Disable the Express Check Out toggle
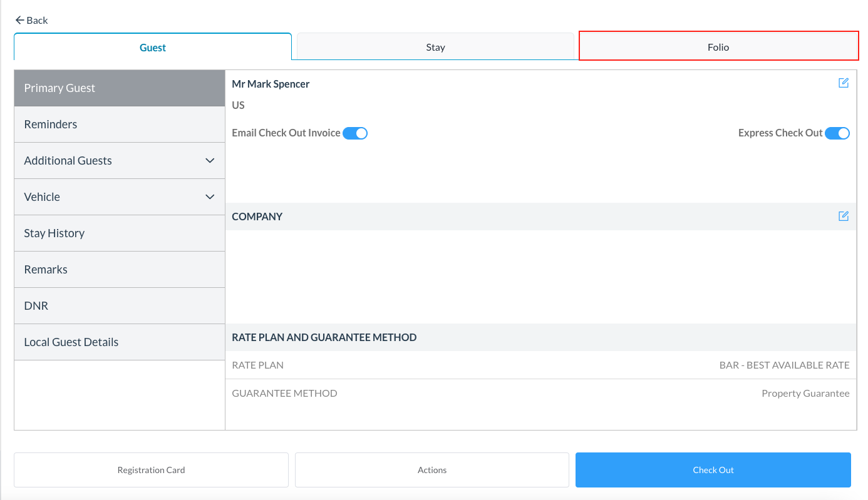 837,133
